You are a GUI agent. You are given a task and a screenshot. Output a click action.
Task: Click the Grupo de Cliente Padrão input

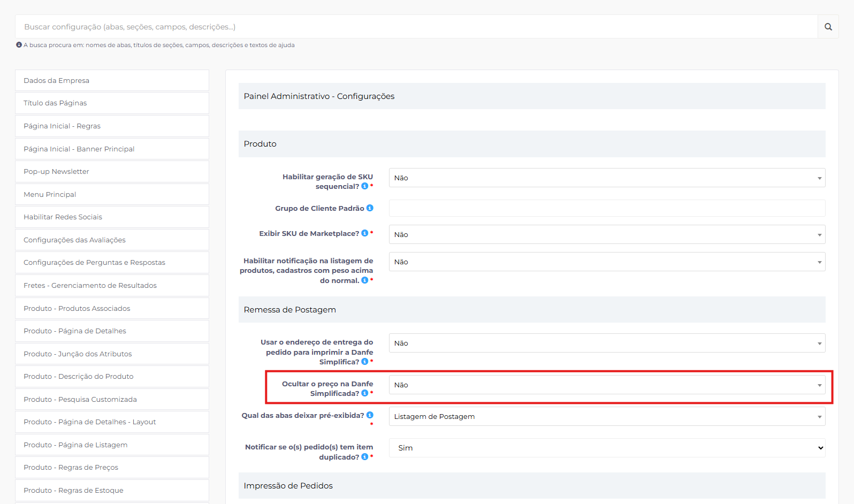(x=606, y=209)
